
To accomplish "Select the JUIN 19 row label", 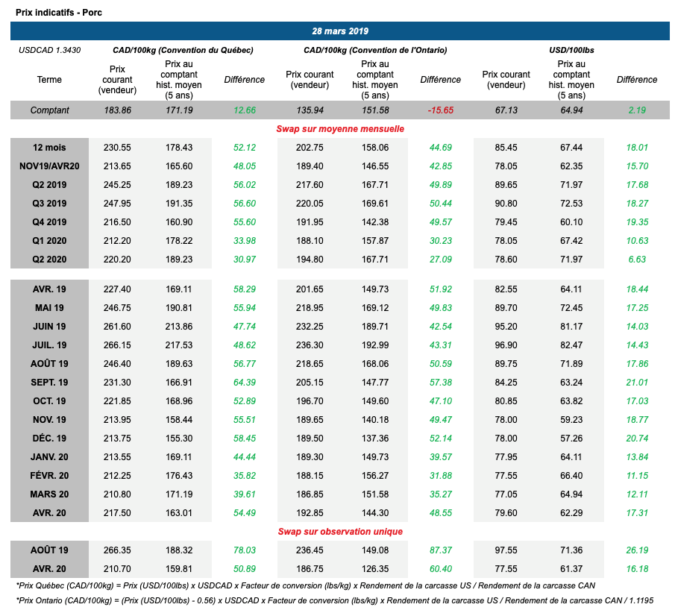I will (x=49, y=327).
